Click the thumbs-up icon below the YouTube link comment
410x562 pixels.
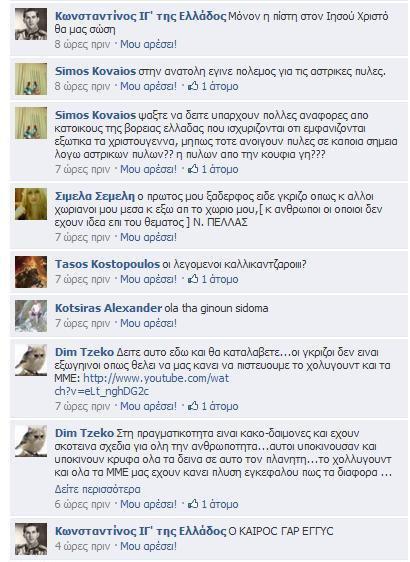193,406
